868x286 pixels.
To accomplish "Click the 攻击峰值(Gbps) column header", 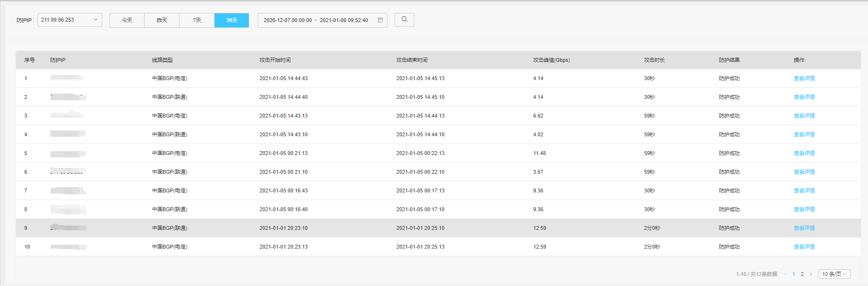I will (x=551, y=60).
